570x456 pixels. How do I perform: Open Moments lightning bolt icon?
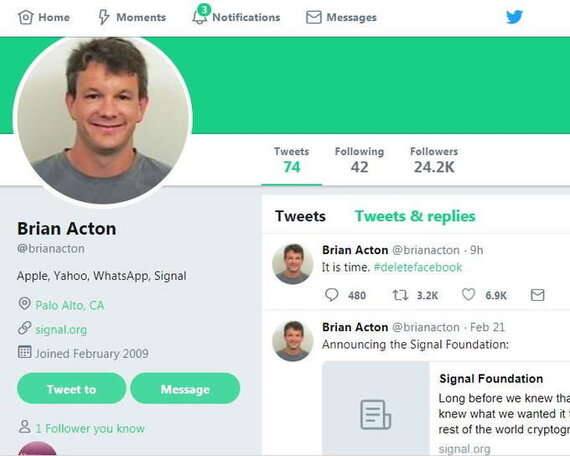[x=104, y=17]
